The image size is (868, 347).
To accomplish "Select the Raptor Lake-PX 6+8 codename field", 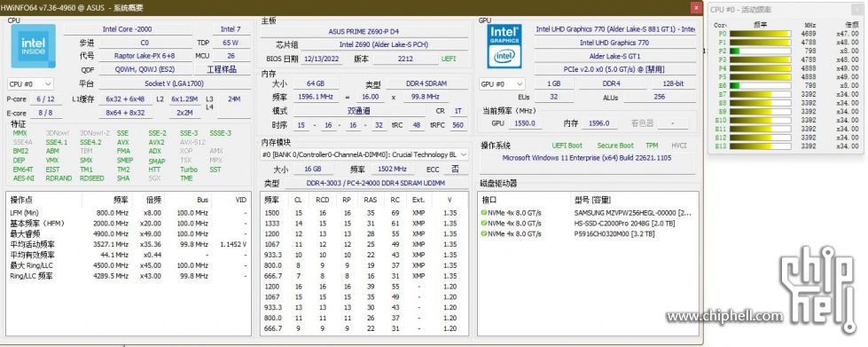I will pyautogui.click(x=145, y=55).
